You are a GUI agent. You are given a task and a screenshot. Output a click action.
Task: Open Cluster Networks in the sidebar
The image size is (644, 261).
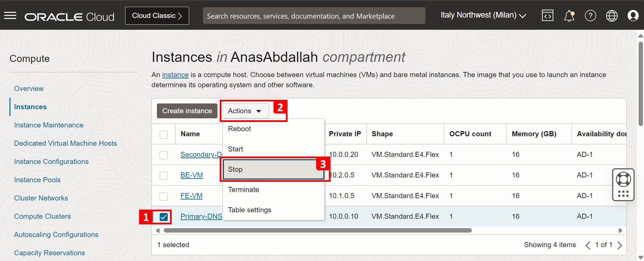[41, 198]
